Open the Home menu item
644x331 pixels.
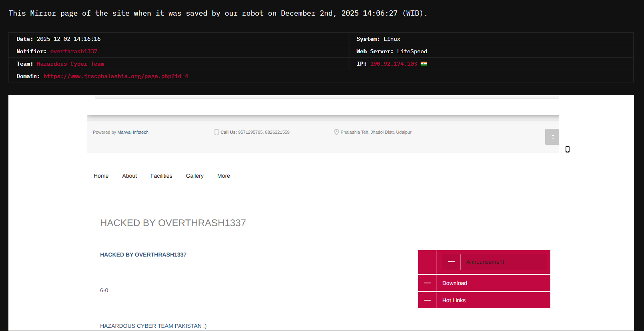[101, 176]
